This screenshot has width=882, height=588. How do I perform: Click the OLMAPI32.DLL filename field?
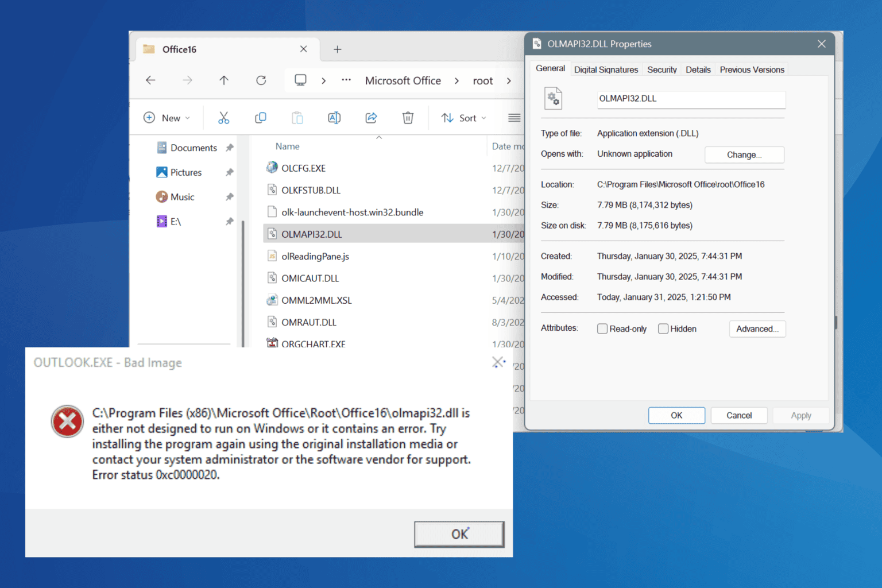click(691, 99)
